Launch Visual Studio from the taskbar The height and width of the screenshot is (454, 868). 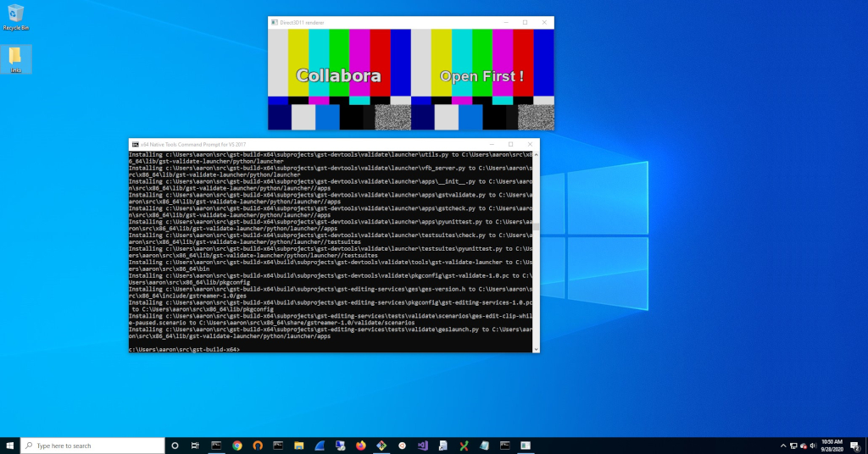pyautogui.click(x=423, y=446)
